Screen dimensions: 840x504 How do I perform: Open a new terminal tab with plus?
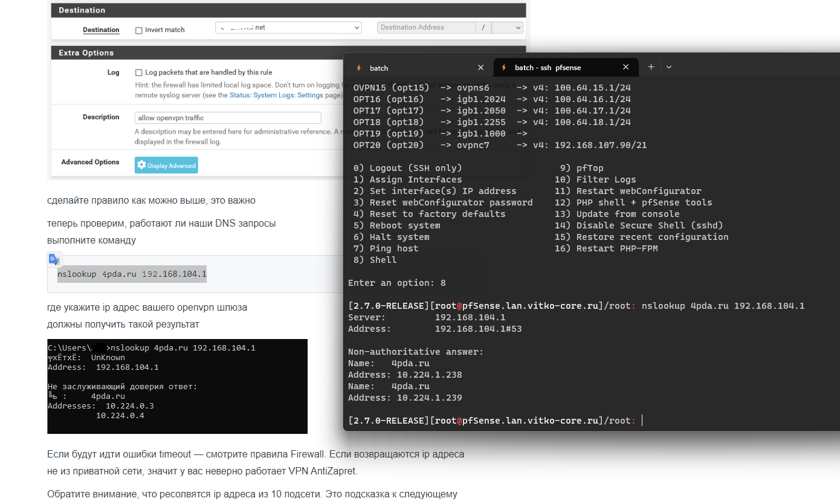click(x=651, y=67)
